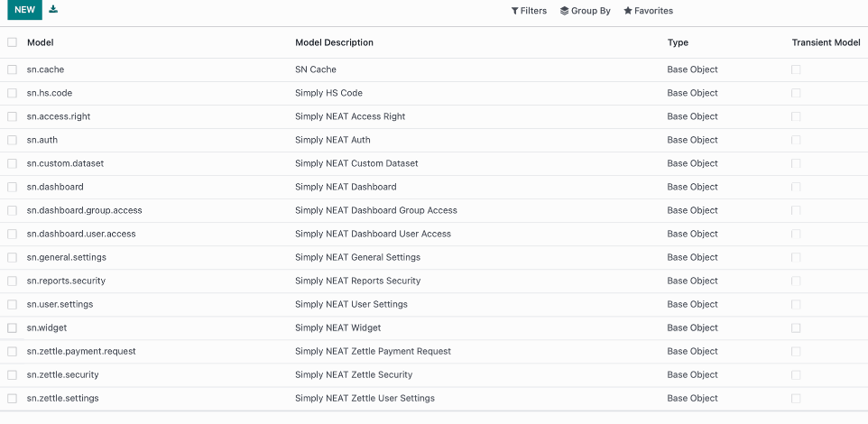Image resolution: width=868 pixels, height=424 pixels.
Task: Click the star icon beside Favorites
Action: click(628, 11)
